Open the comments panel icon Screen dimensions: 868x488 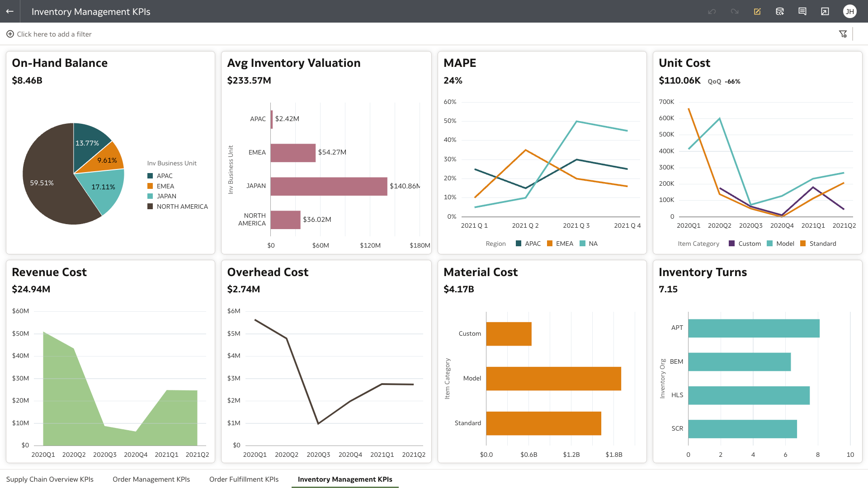(802, 11)
